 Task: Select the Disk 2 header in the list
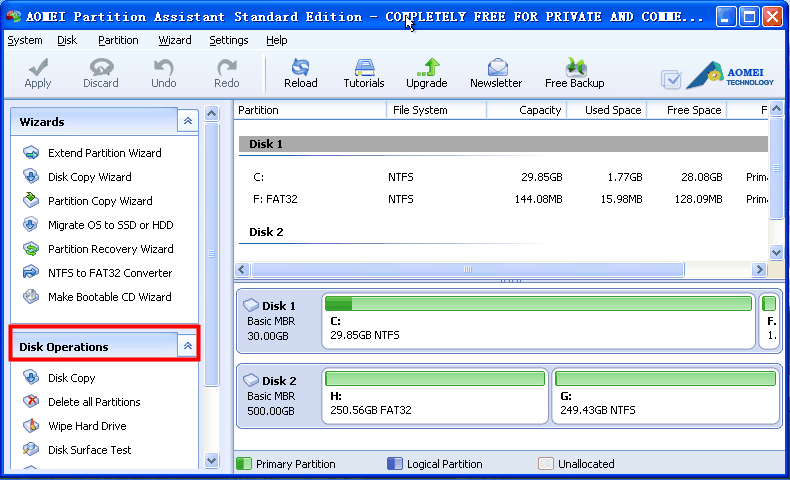(503, 232)
